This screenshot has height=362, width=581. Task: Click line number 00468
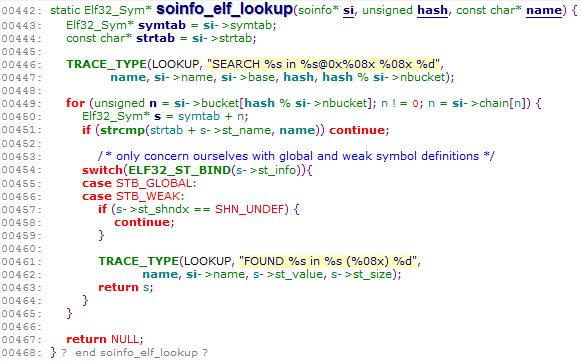click(21, 353)
